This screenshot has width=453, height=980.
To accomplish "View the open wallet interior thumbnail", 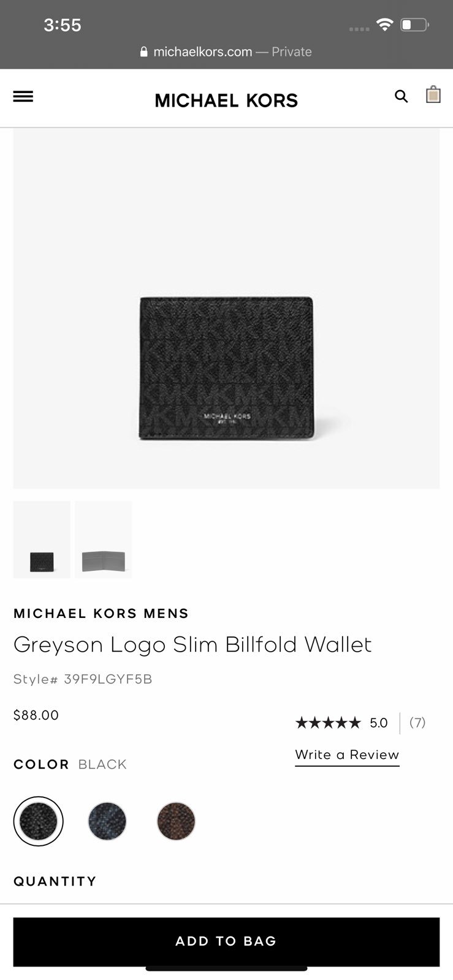I will (x=104, y=540).
